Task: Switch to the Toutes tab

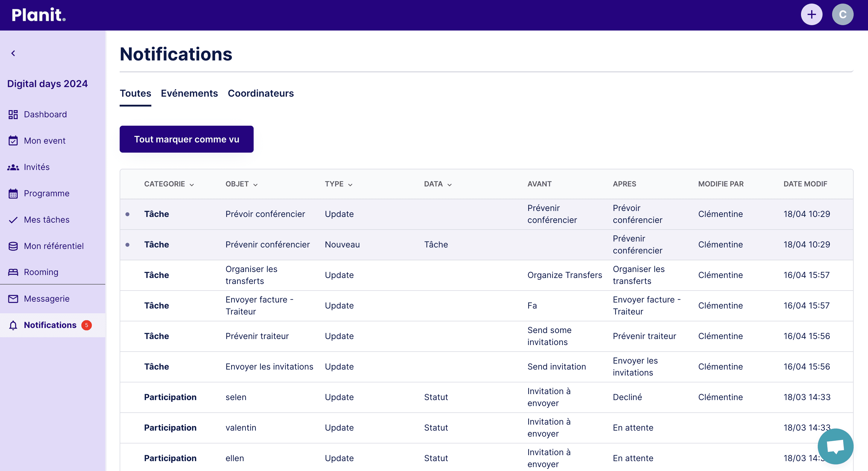Action: pyautogui.click(x=135, y=93)
